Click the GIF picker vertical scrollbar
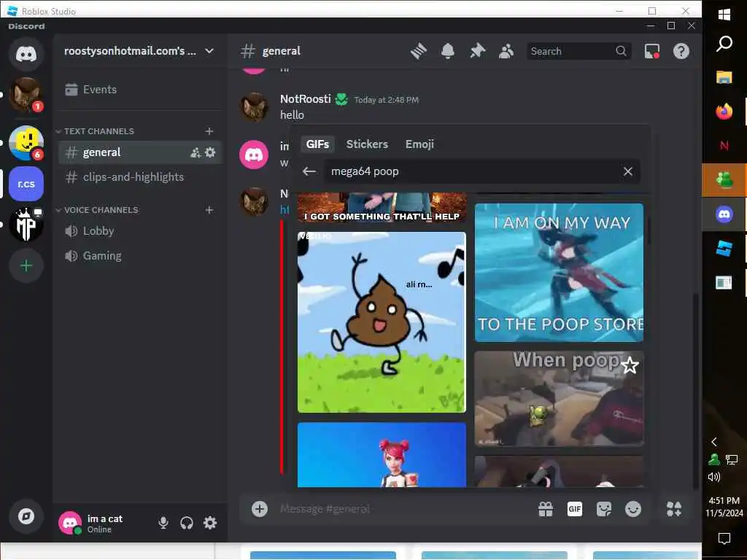 (x=648, y=231)
